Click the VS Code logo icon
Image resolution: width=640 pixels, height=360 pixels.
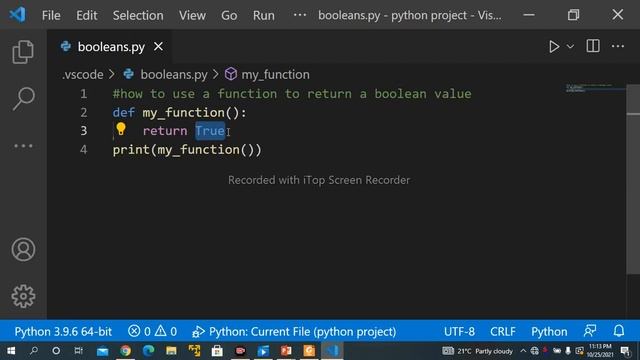coord(18,15)
